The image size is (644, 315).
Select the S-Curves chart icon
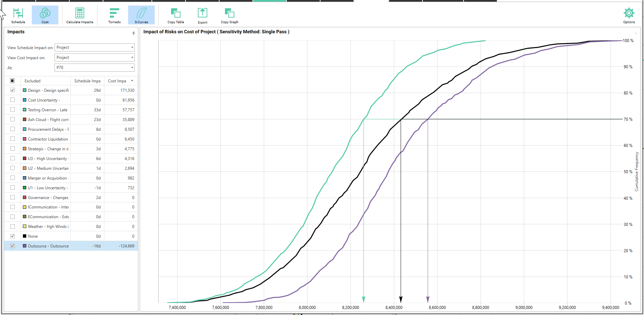point(141,15)
